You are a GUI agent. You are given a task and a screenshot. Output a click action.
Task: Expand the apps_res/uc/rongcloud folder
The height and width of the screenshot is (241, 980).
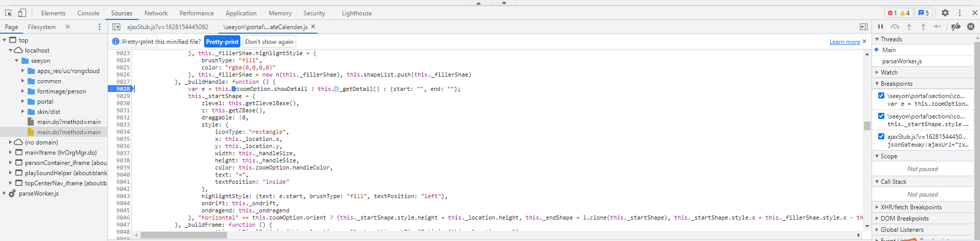pos(23,71)
